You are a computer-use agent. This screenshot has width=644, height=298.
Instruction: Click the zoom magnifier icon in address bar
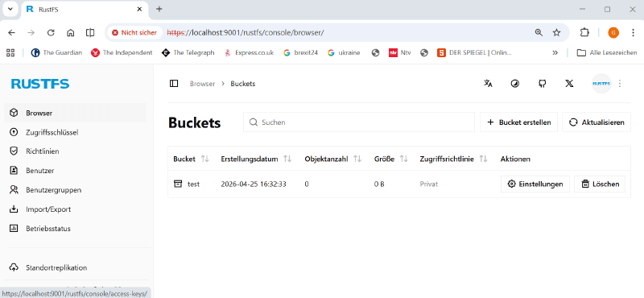point(539,32)
